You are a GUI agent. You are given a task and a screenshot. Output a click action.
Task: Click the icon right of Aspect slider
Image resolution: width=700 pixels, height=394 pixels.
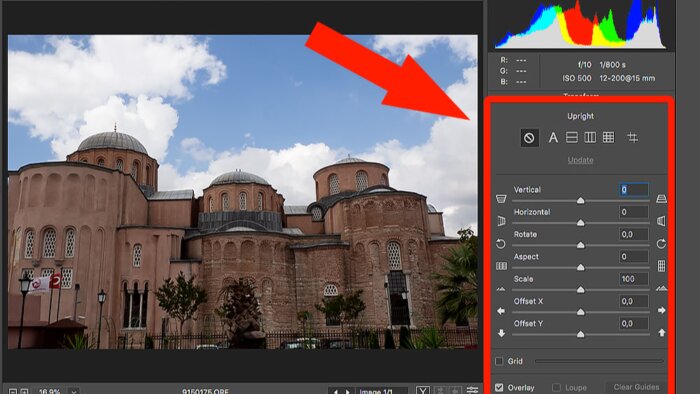tap(661, 266)
